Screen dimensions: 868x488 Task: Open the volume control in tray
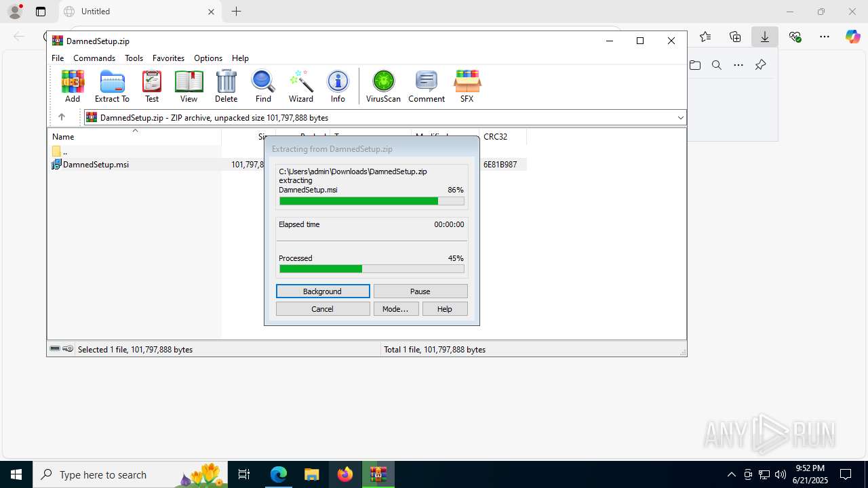tap(780, 474)
